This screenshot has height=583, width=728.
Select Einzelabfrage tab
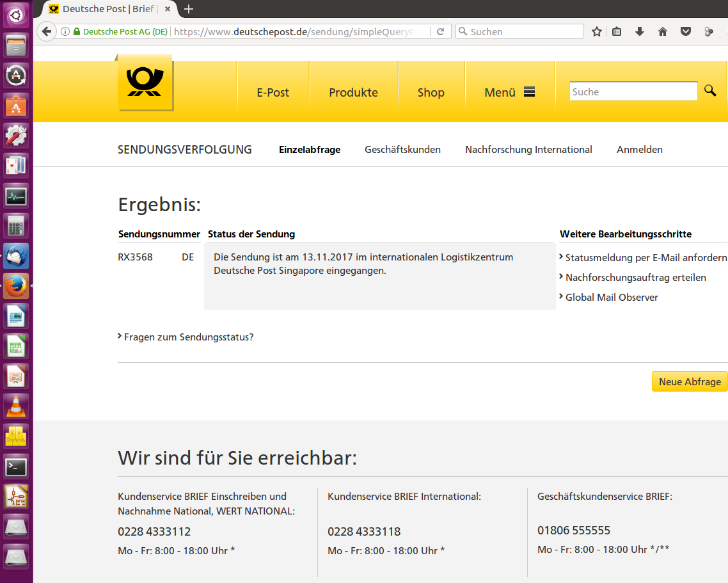point(310,150)
